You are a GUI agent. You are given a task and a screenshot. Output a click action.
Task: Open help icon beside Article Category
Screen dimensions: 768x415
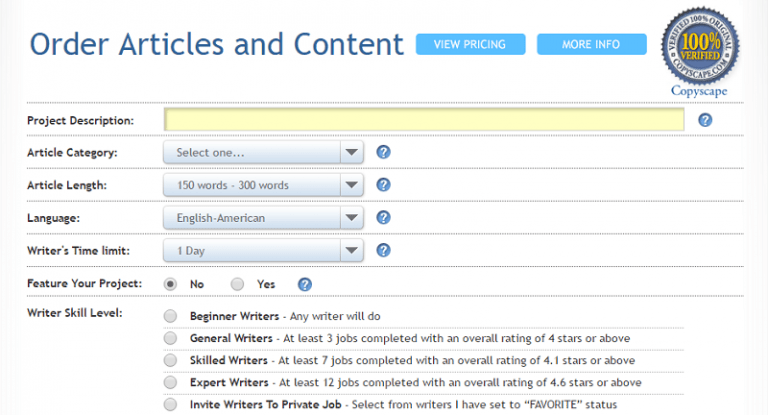(x=384, y=152)
